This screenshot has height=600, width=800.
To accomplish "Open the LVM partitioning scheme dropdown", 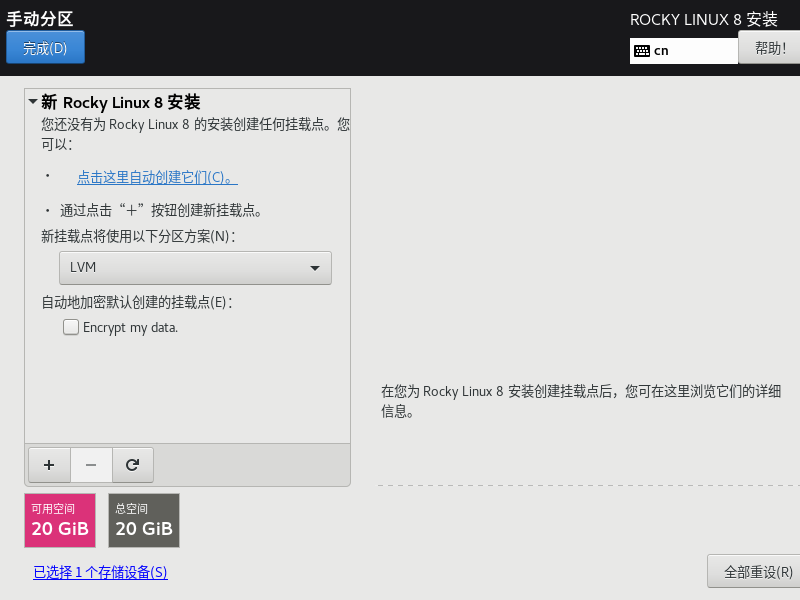I will click(x=195, y=268).
